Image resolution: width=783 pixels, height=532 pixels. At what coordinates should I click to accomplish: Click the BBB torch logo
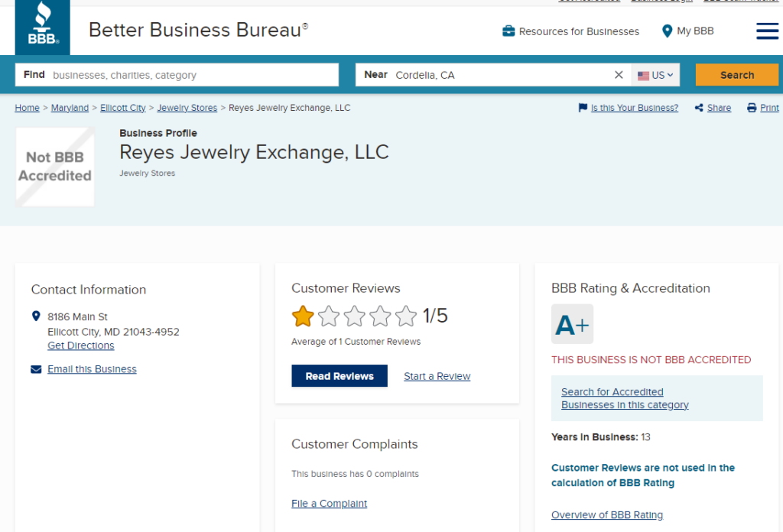pyautogui.click(x=43, y=27)
